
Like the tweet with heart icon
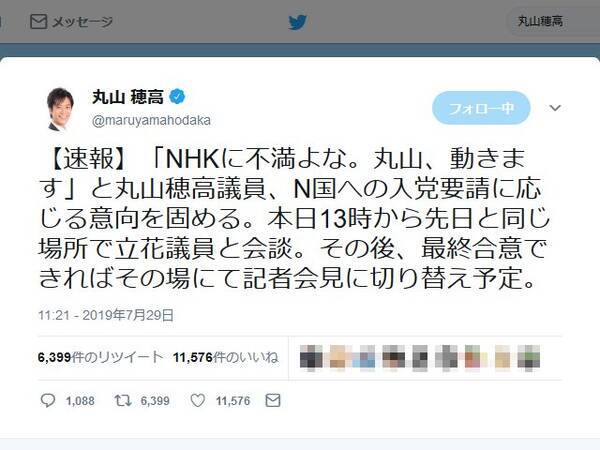197,401
